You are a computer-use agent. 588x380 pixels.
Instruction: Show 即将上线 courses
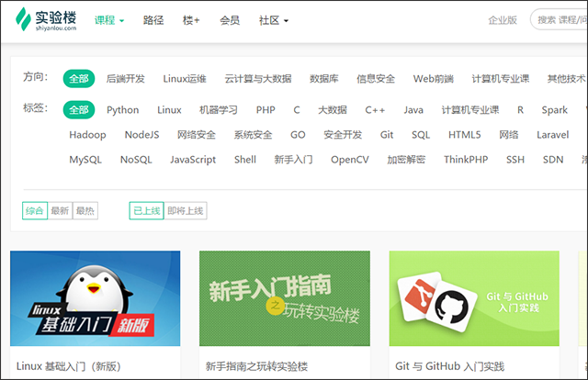tap(186, 210)
